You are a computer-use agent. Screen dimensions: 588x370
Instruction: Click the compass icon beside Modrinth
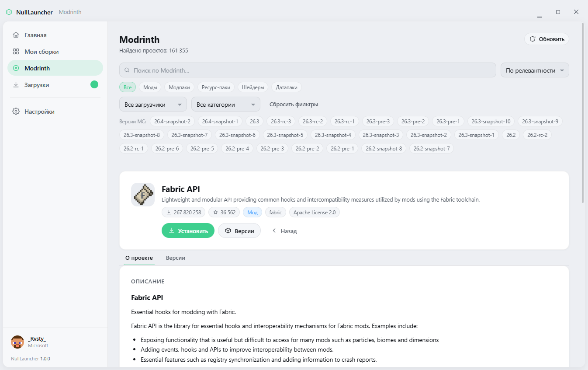click(16, 68)
